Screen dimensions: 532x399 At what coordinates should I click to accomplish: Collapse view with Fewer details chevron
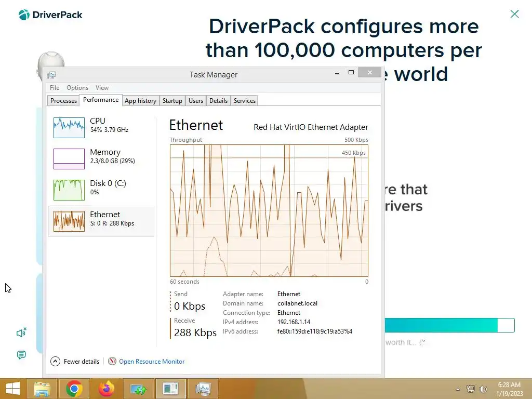tap(55, 362)
